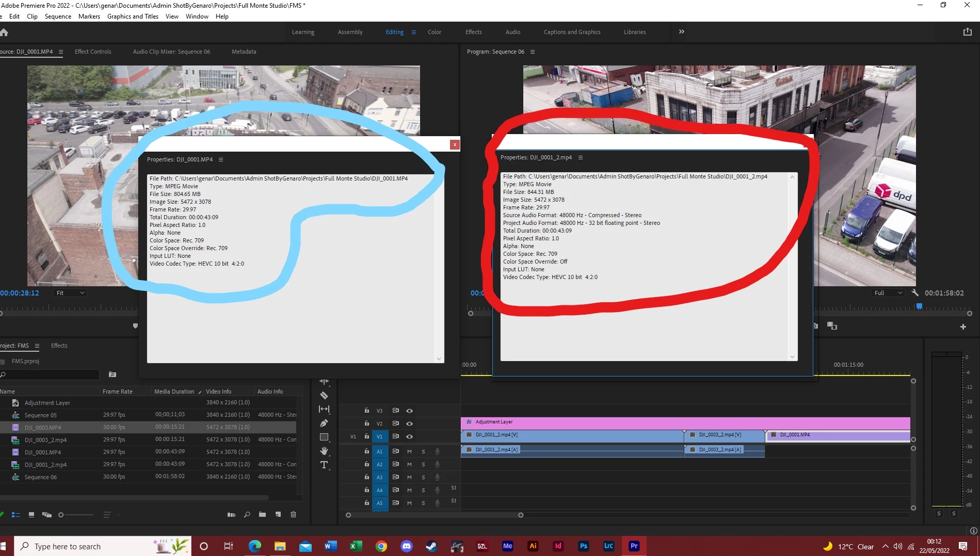Viewport: 980px width, 556px height.
Task: Click timeline horizontal zoom scroll handle
Action: tap(521, 515)
